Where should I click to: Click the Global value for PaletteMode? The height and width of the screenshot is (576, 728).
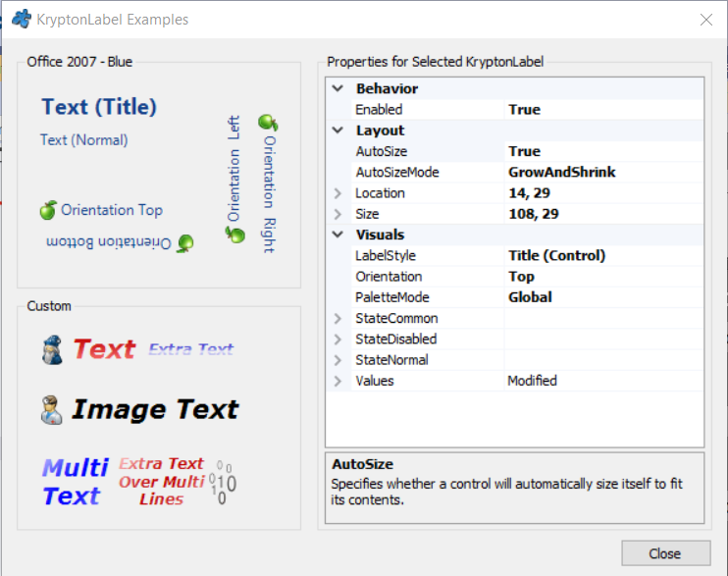(530, 297)
